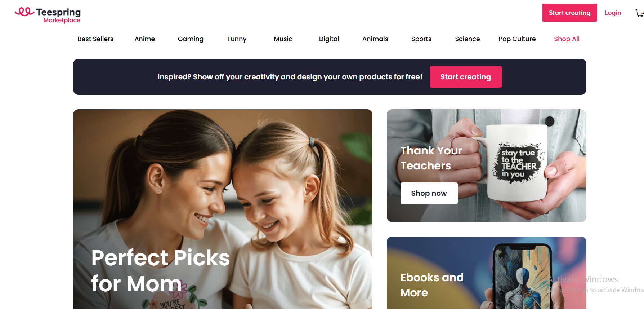This screenshot has width=644, height=309.
Task: Open the Science category
Action: (x=468, y=39)
